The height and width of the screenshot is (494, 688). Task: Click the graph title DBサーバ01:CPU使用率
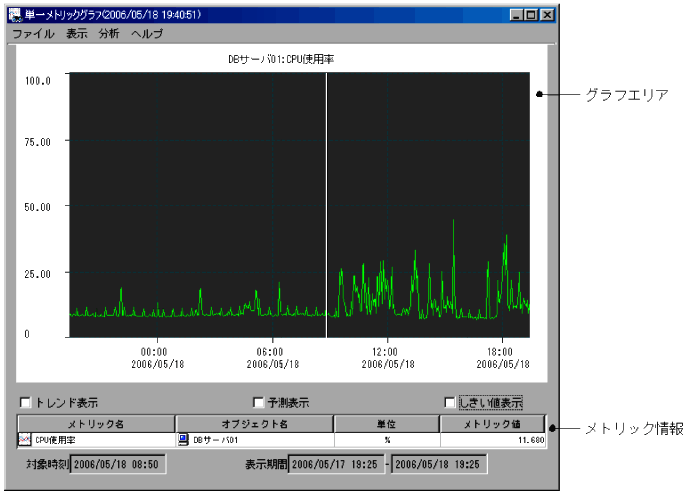pyautogui.click(x=281, y=59)
